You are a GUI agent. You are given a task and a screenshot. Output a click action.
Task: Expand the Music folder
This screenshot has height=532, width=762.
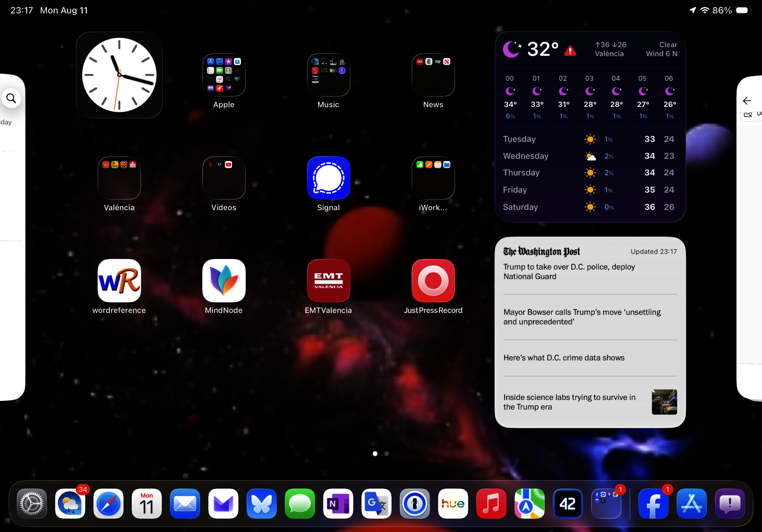(x=328, y=75)
